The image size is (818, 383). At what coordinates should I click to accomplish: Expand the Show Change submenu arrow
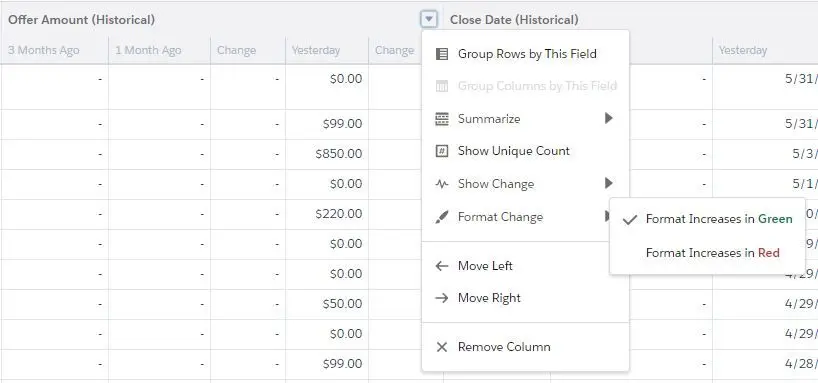tap(608, 184)
